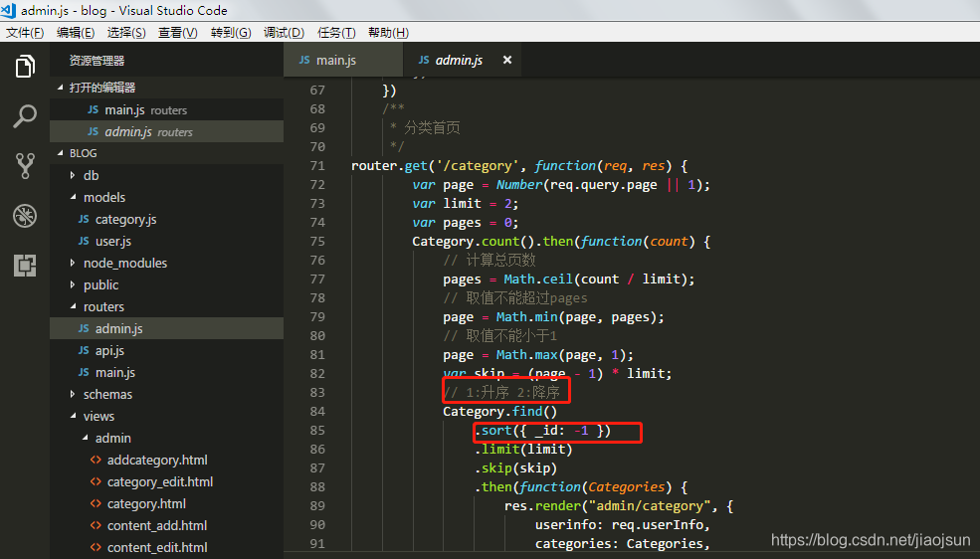980x559 pixels.
Task: Open the Source Control icon
Action: (25, 166)
